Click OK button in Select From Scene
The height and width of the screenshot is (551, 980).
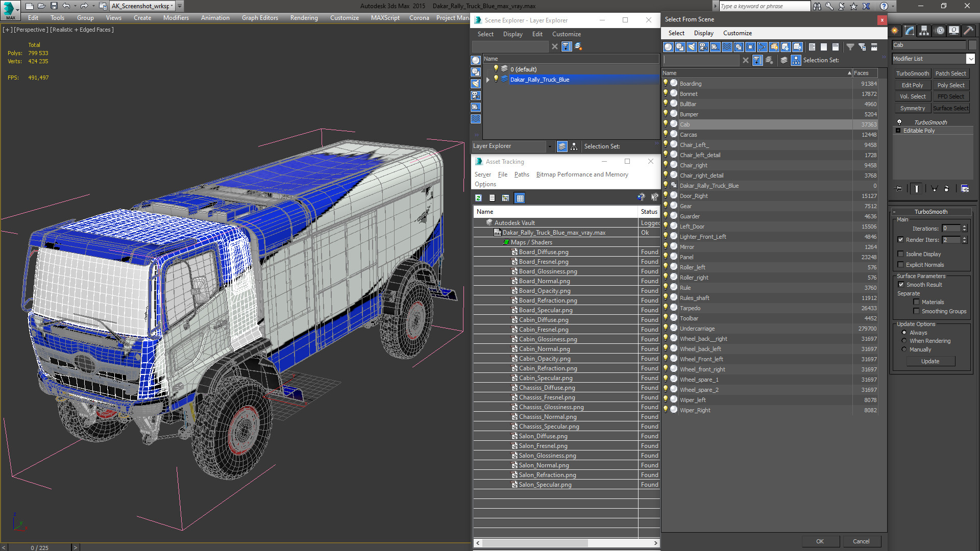click(x=820, y=541)
